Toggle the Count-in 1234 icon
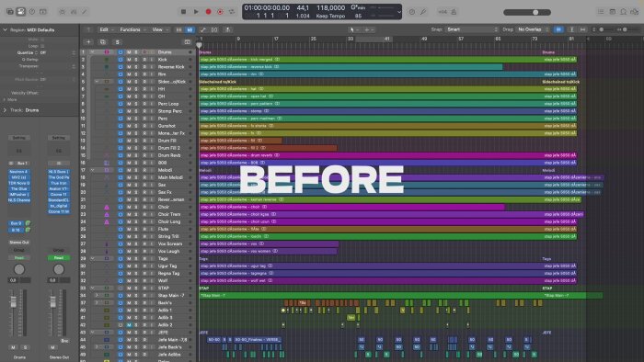This screenshot has width=644, height=362. [x=443, y=12]
